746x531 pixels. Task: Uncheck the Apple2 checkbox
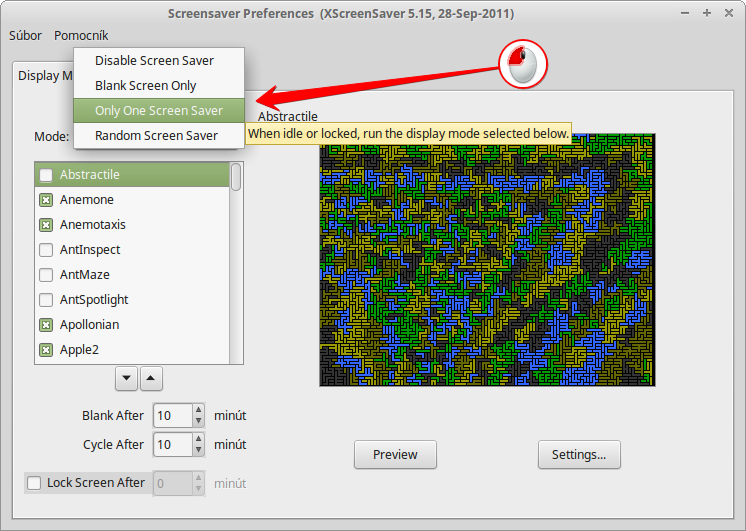pos(46,350)
